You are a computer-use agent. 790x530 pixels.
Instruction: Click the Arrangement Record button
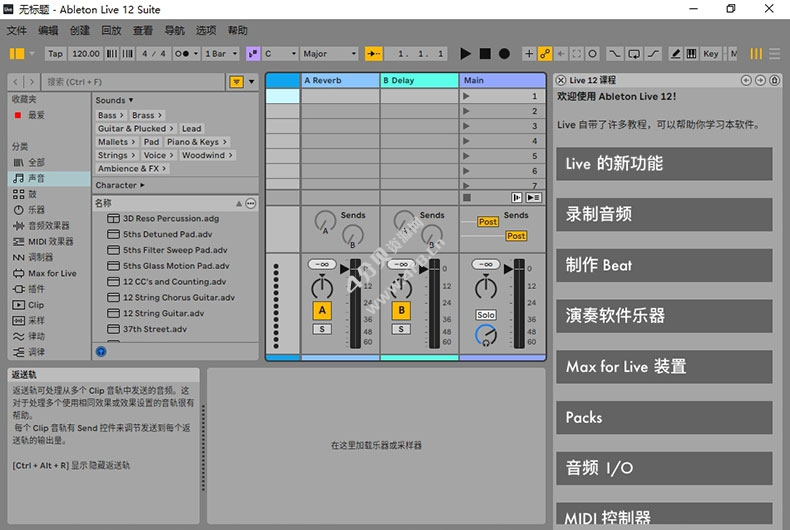pos(504,54)
